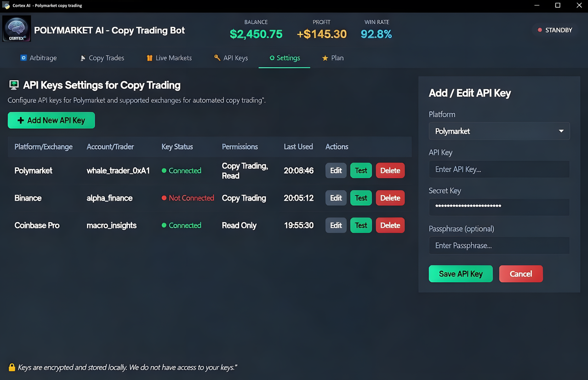This screenshot has height=380, width=588.
Task: Click the Enter Passphrase field
Action: click(499, 246)
